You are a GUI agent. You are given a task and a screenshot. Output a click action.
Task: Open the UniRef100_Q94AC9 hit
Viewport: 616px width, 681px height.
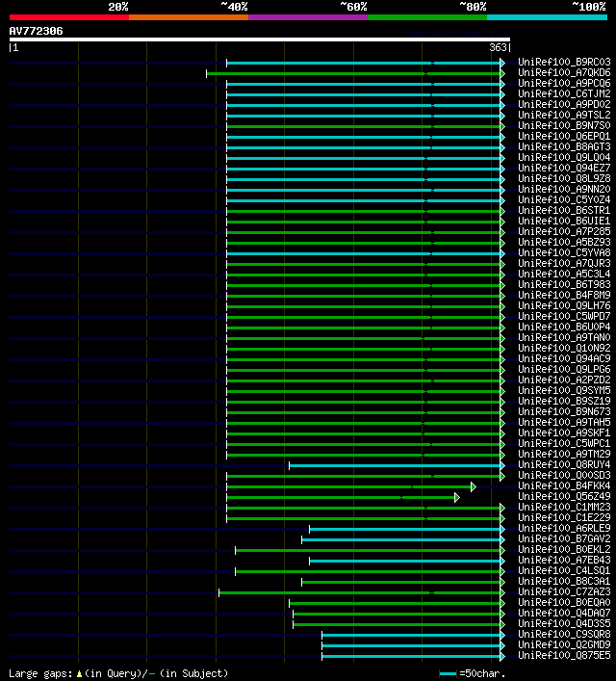click(564, 358)
